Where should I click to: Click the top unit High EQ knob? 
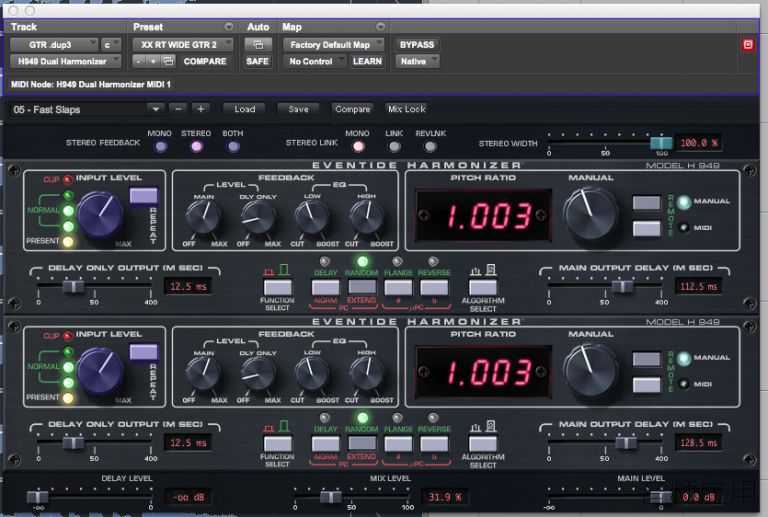pos(366,217)
